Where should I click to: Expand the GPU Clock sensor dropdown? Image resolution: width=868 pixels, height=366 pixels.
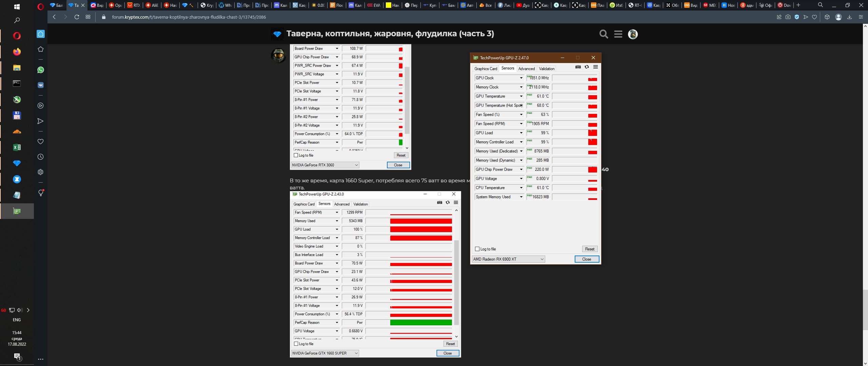pyautogui.click(x=521, y=78)
